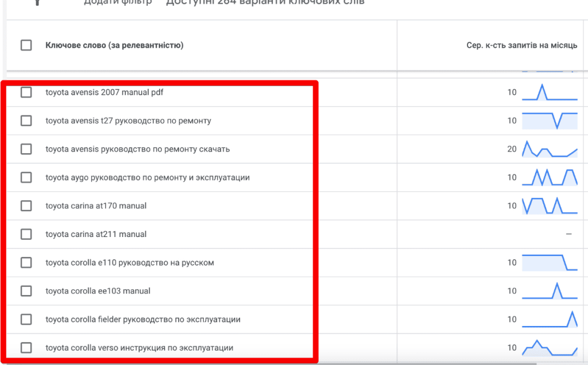This screenshot has height=365, width=588.
Task: Sort by "Сер. к-сть запитів на місяць" column
Action: coord(521,45)
